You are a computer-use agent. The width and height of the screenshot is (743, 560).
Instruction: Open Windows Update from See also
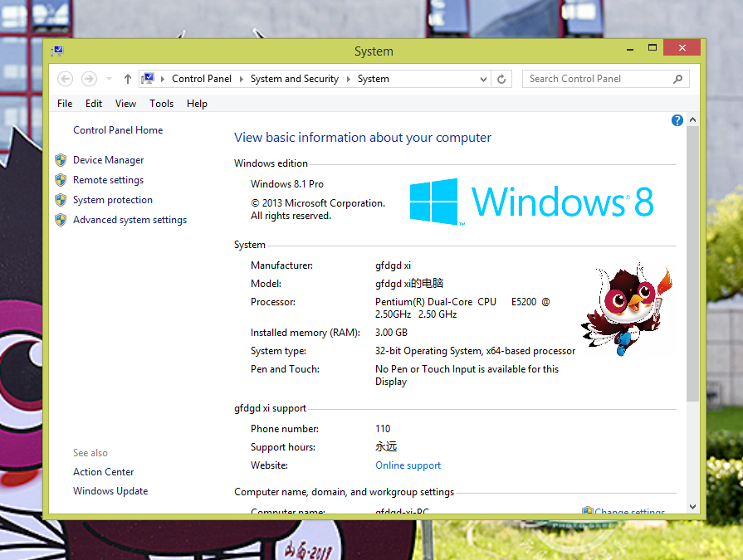point(110,490)
